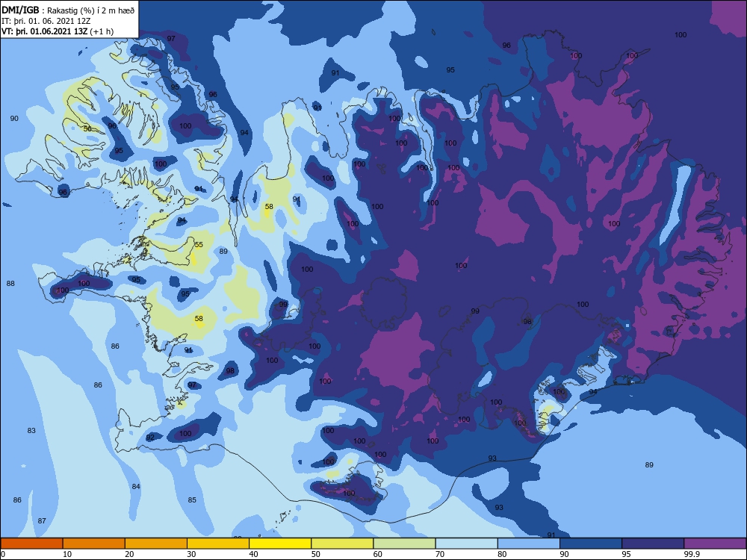Click the '96' value in the northern ocean

point(506,46)
